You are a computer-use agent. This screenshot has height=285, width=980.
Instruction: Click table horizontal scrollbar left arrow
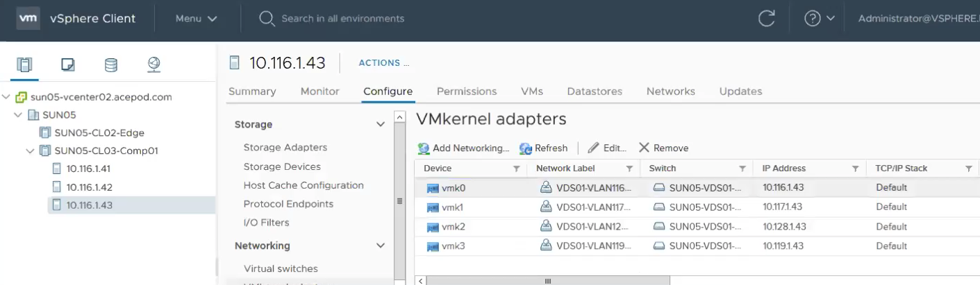point(420,281)
